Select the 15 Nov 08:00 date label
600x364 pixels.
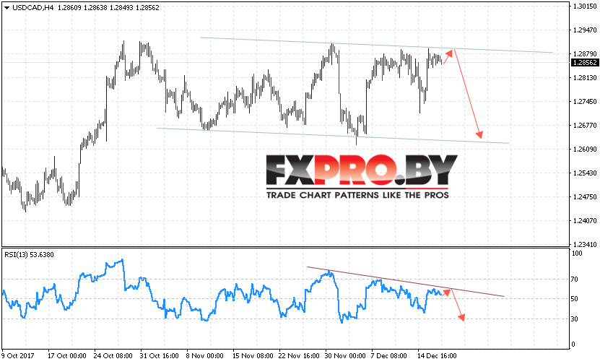pyautogui.click(x=253, y=355)
